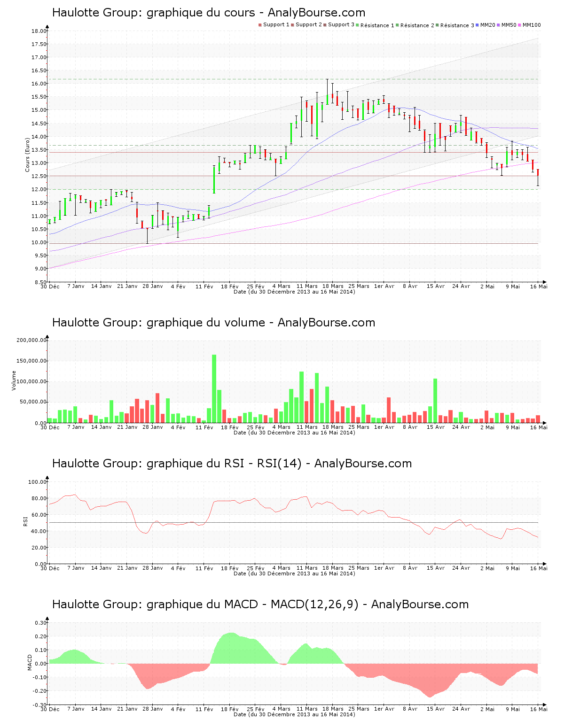Click the '30 Déc' date under price chart
Screen dimensions: 564x728
click(x=50, y=287)
